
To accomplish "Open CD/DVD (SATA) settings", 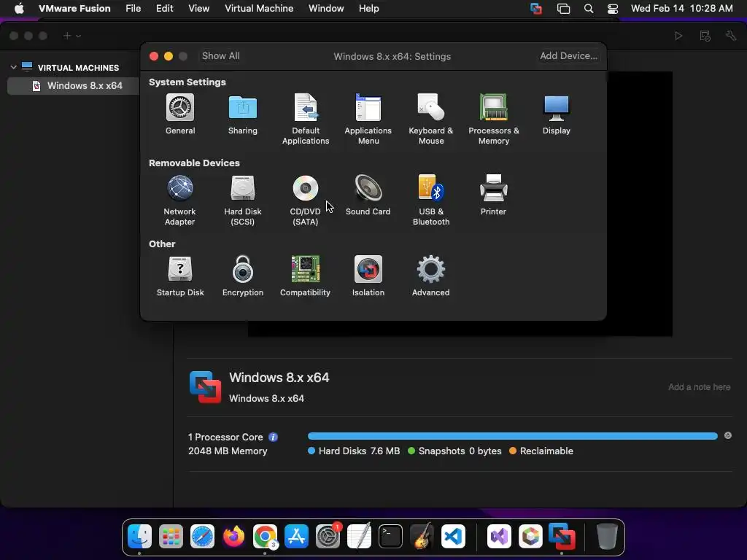I will pyautogui.click(x=306, y=200).
